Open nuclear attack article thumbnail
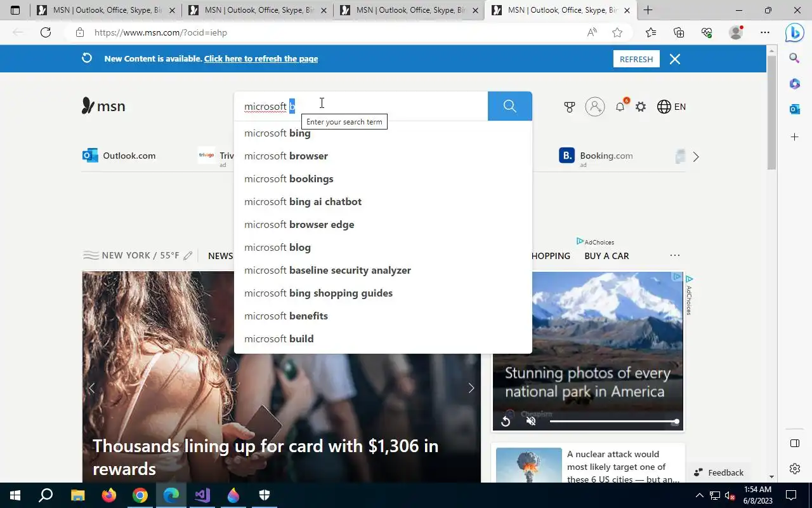 click(x=528, y=465)
